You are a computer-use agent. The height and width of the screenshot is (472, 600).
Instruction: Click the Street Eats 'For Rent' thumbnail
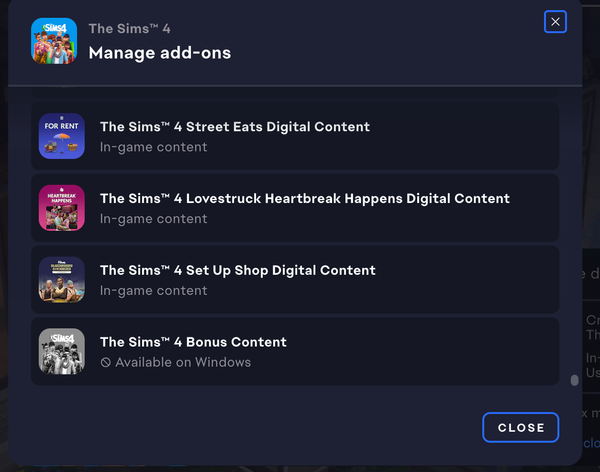click(x=61, y=136)
